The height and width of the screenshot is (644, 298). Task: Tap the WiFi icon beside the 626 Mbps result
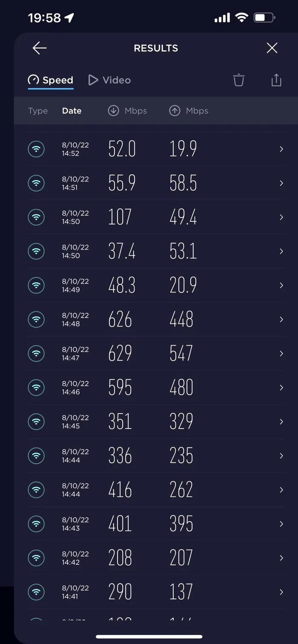(x=36, y=319)
